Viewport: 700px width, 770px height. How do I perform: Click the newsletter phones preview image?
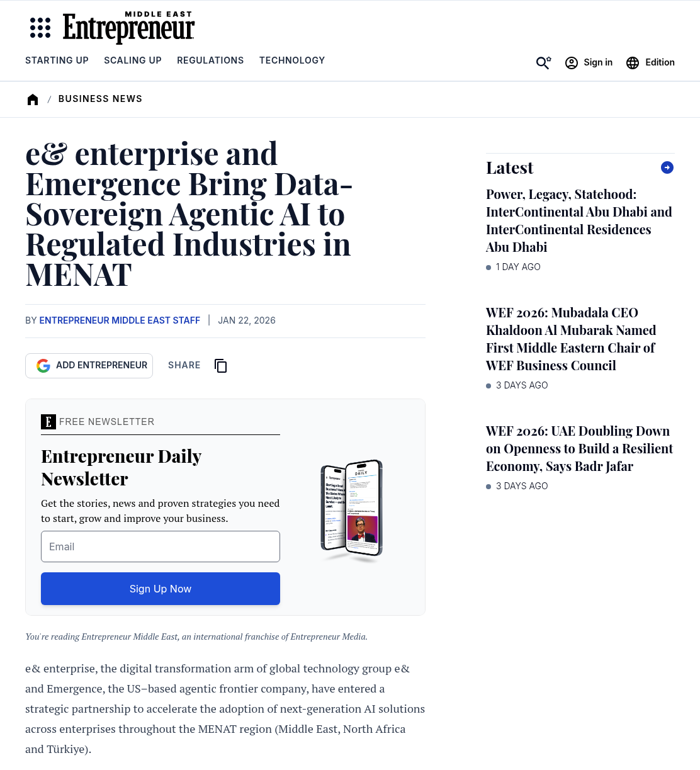352,509
